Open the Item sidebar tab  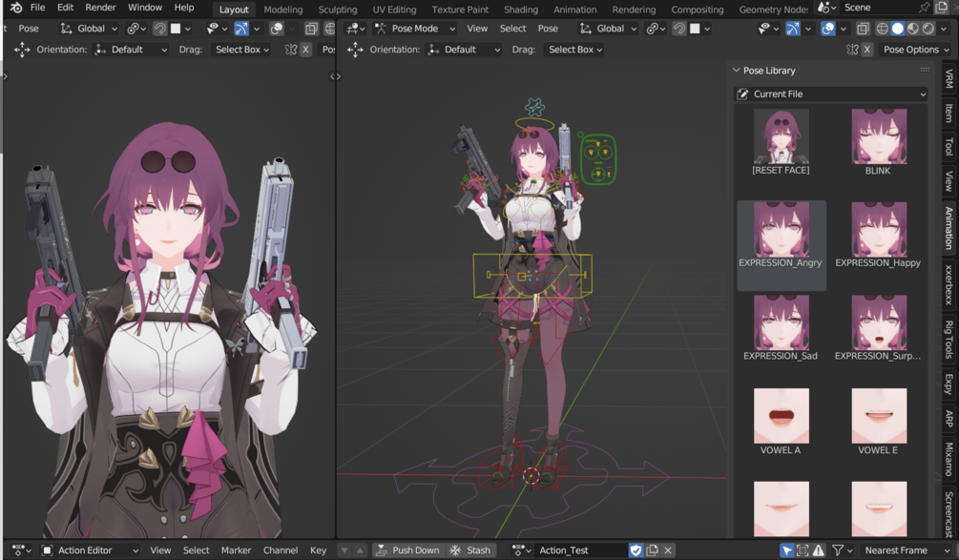pos(949,113)
